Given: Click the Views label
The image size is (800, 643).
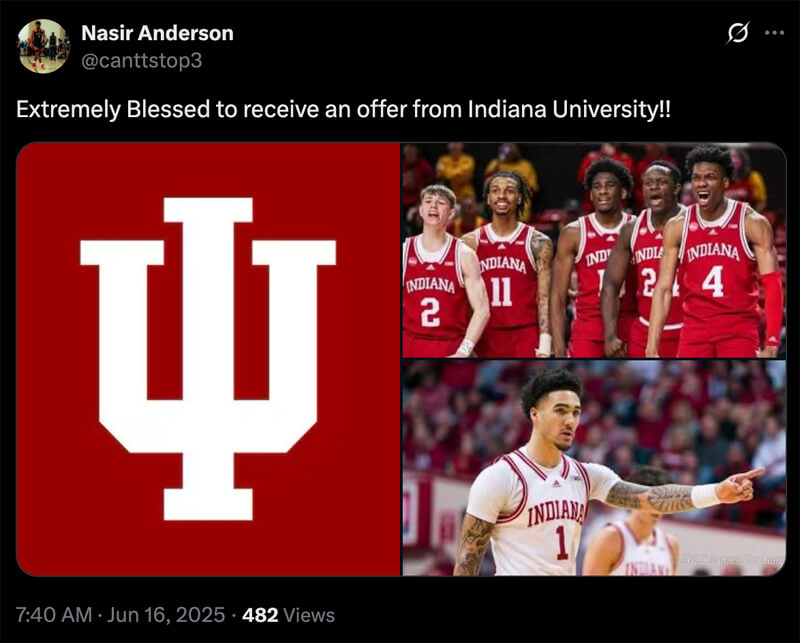Looking at the screenshot, I should click(309, 615).
